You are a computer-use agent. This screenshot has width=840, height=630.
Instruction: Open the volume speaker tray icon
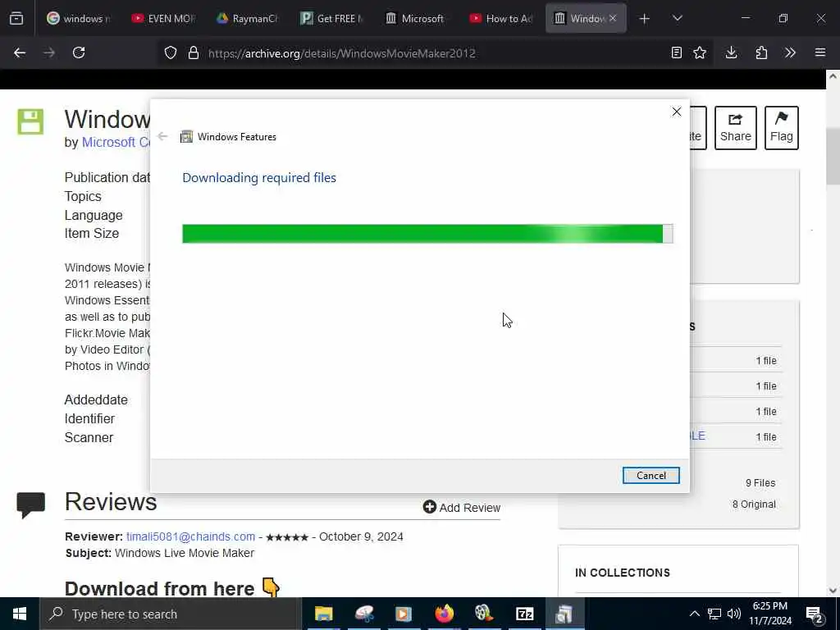coord(734,614)
